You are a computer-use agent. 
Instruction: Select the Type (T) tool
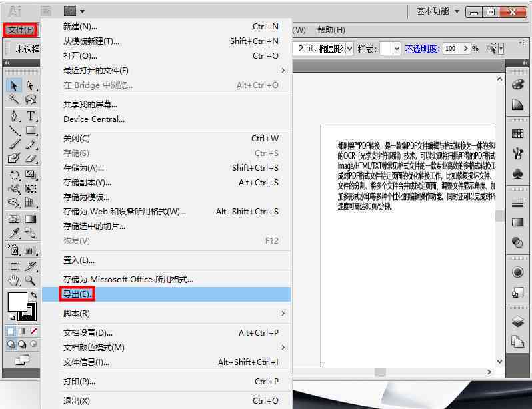coord(31,116)
